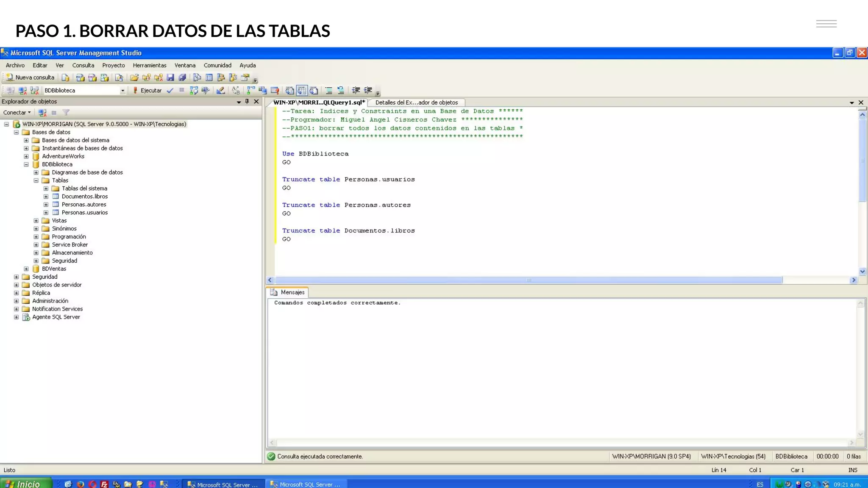Image resolution: width=868 pixels, height=488 pixels.
Task: Open the Consulta menu
Action: pos(83,65)
